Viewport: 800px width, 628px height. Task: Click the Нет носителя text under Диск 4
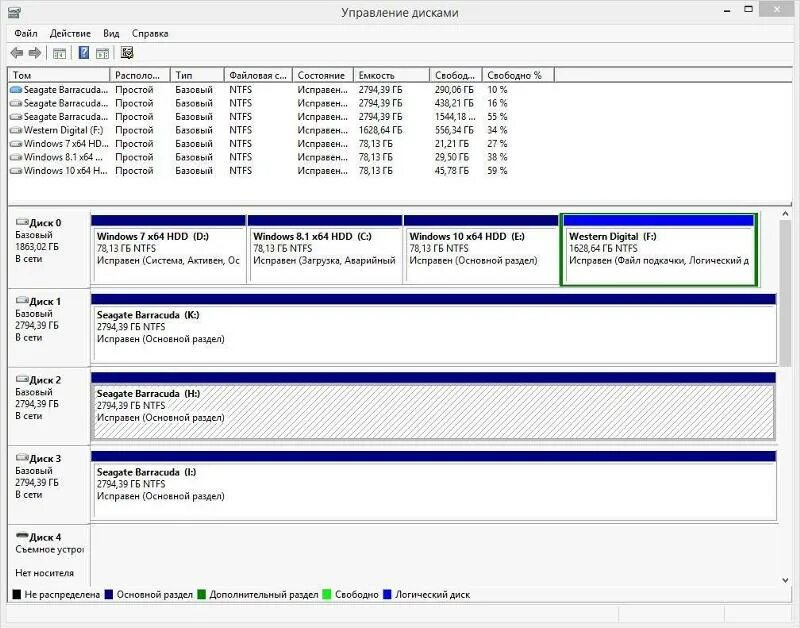point(44,573)
